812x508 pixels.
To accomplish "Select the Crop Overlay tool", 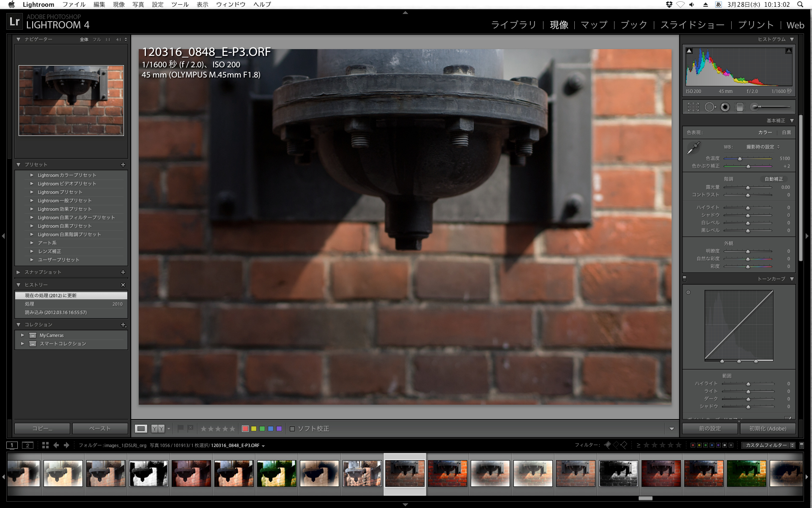I will pyautogui.click(x=693, y=107).
